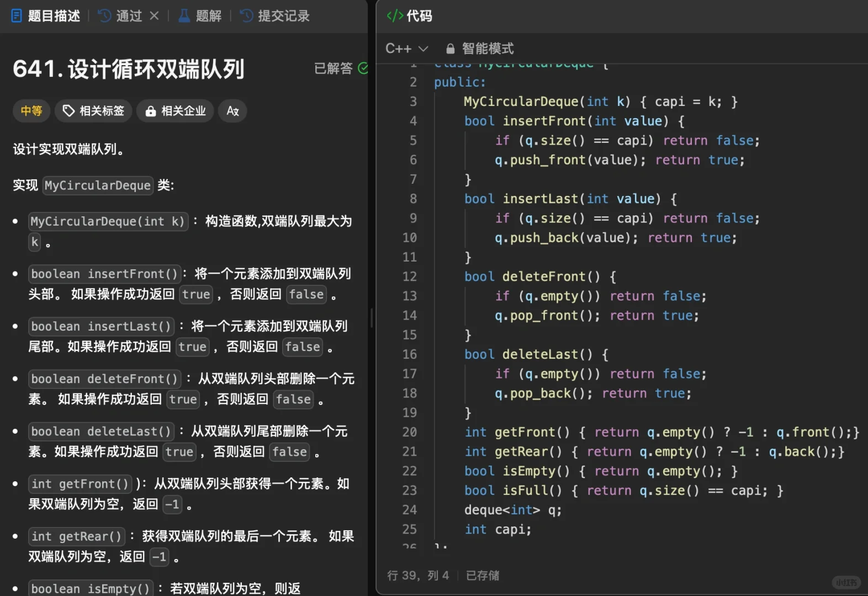This screenshot has width=868, height=596.
Task: Click the 已解答 green check icon
Action: [363, 68]
